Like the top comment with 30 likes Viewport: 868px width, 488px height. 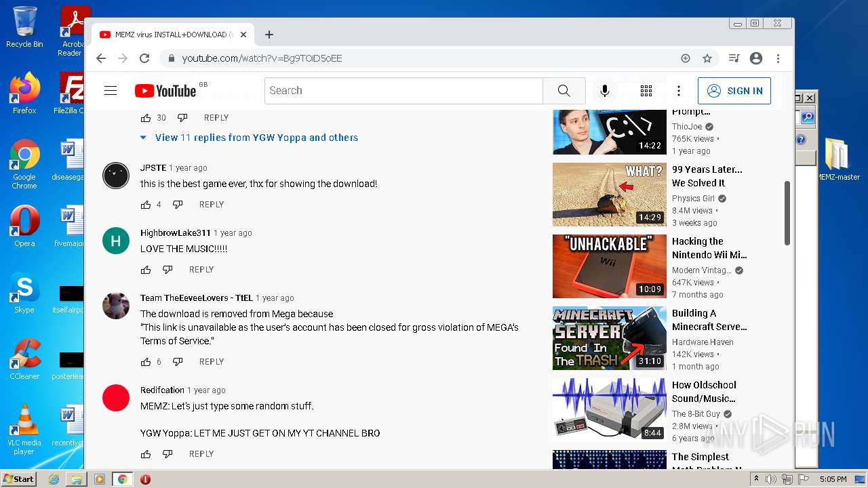coord(146,117)
